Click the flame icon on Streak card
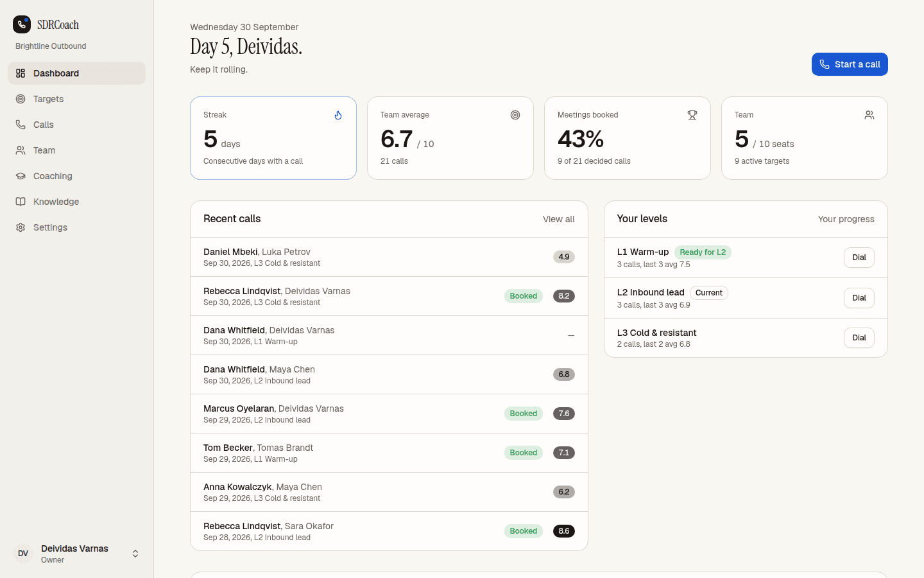Screen dimensions: 924x578 [x=338, y=115]
